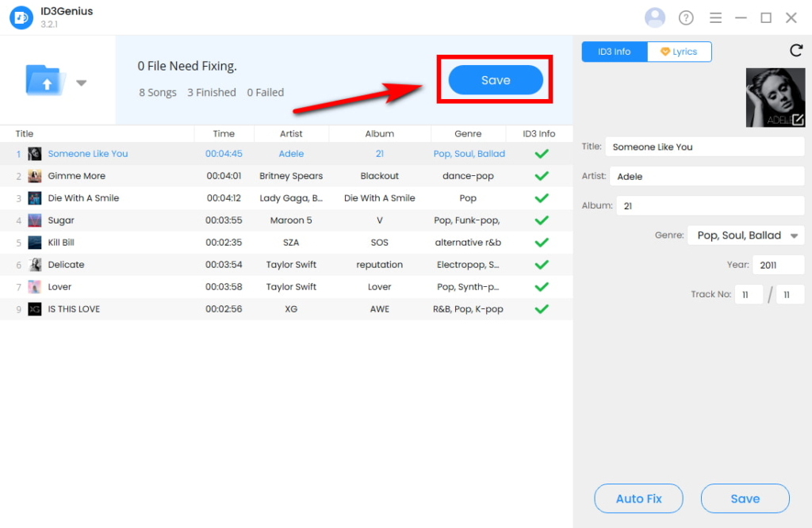Click the ID3Genius logo icon

[21, 17]
